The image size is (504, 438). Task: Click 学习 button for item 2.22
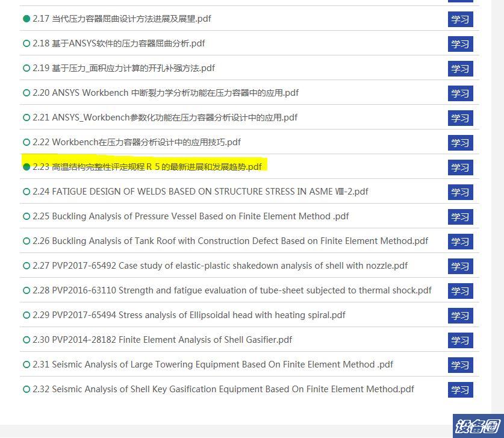point(460,143)
